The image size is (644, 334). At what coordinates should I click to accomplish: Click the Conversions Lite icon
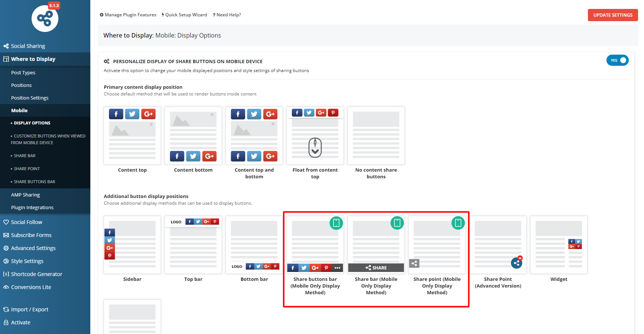6,287
